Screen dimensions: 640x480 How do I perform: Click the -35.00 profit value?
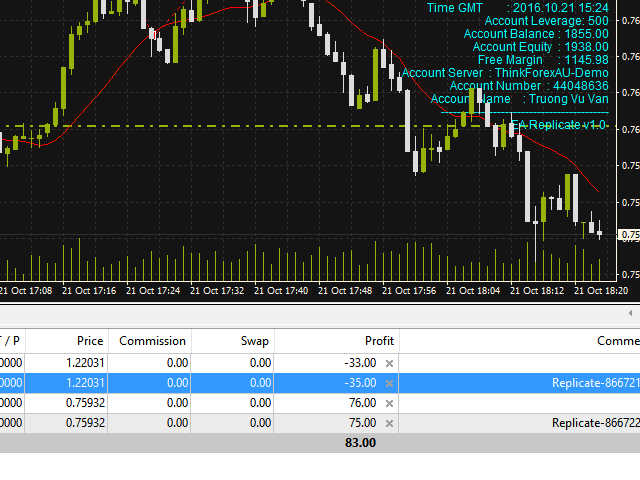pos(360,383)
